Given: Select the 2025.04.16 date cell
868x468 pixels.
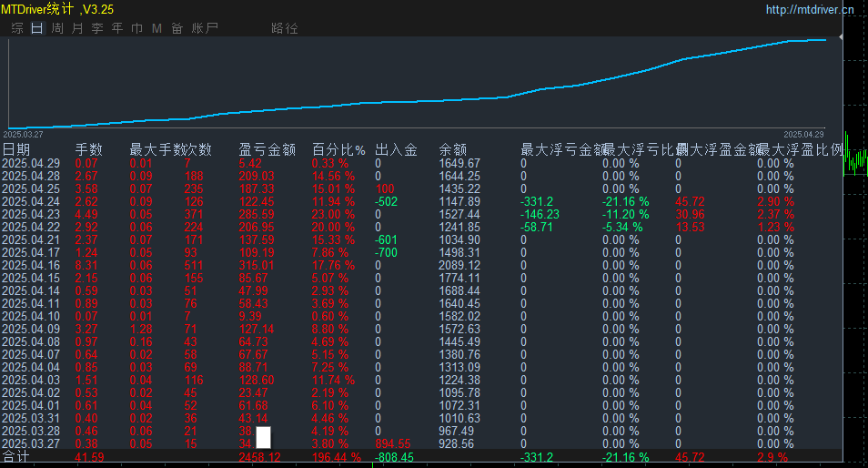Looking at the screenshot, I should [31, 265].
